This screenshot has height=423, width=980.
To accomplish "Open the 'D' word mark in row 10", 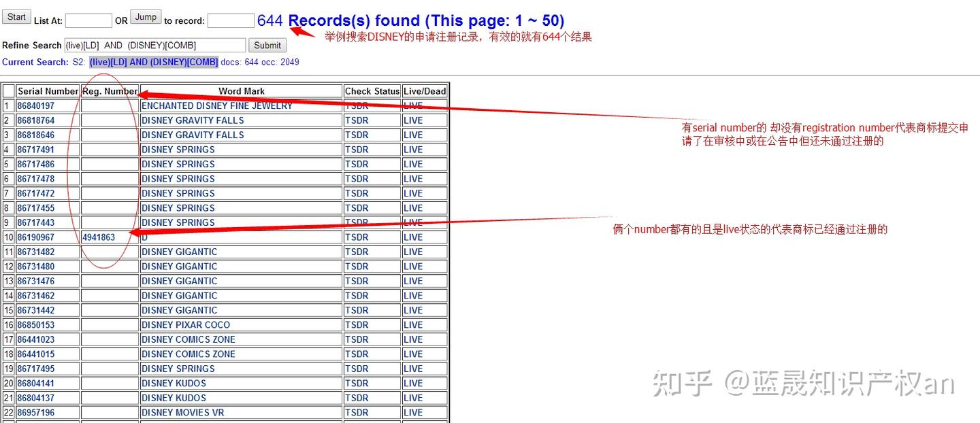I will tap(145, 237).
